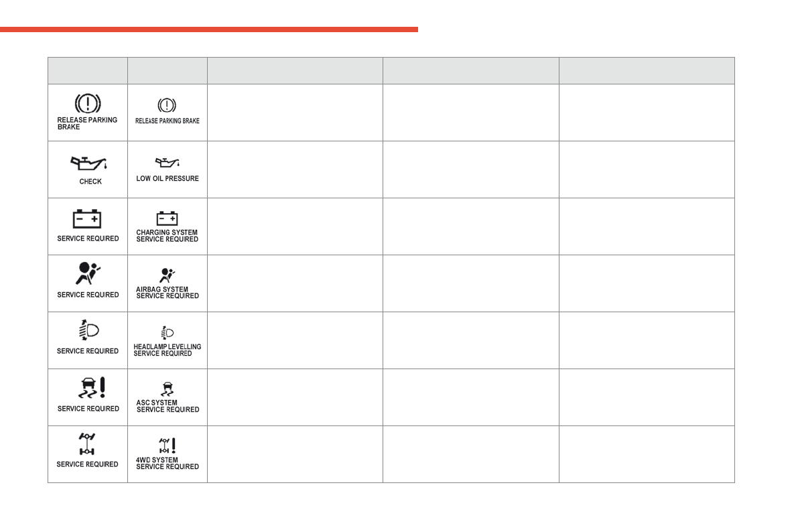This screenshot has width=798, height=532.
Task: Select the large airbag icon in first column
Action: point(88,275)
